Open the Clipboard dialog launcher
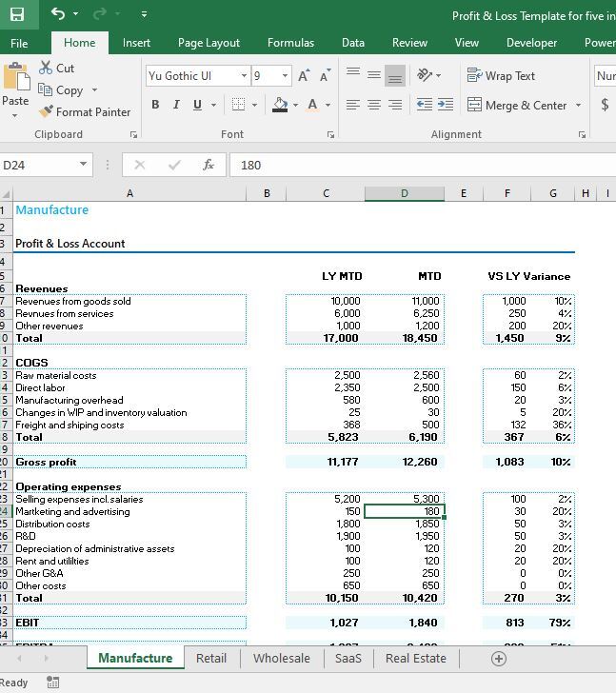The image size is (616, 693). [x=133, y=135]
